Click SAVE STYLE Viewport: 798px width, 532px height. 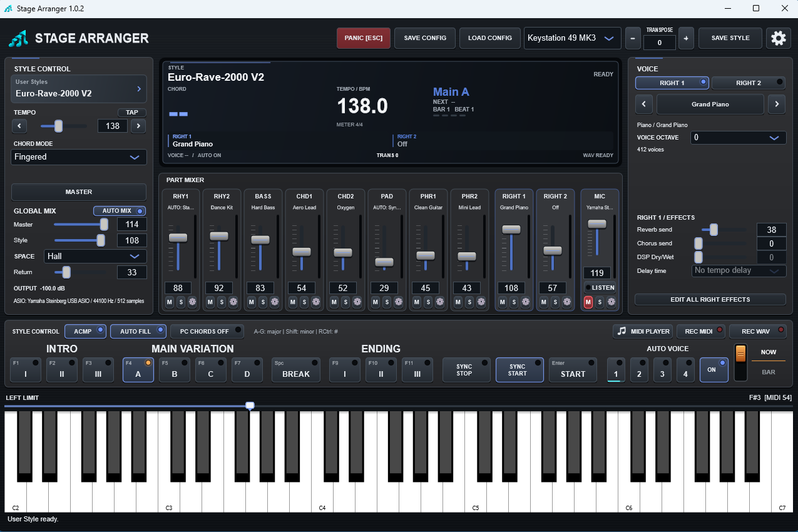pos(730,38)
